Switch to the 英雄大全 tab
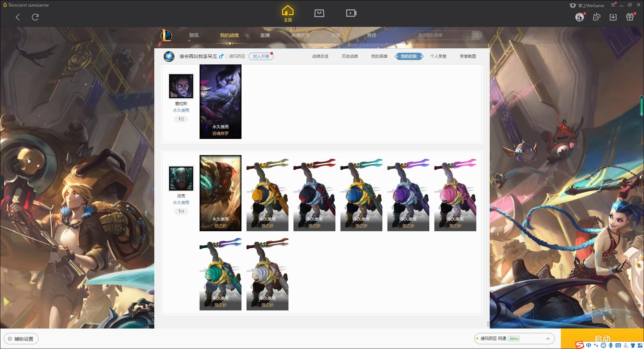Image resolution: width=644 pixels, height=349 pixels. [301, 35]
